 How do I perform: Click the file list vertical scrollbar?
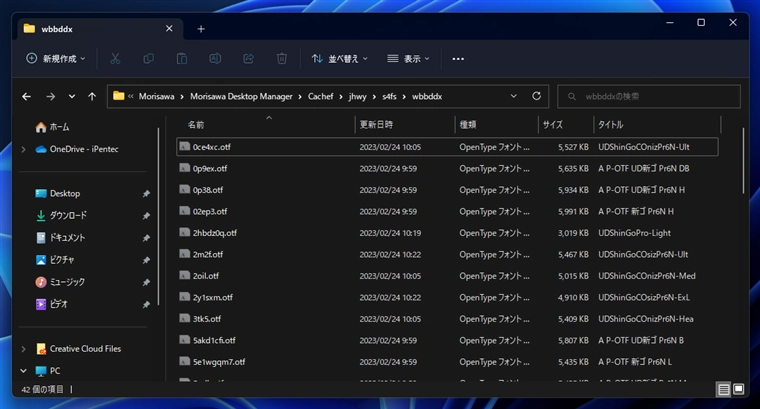pyautogui.click(x=743, y=160)
